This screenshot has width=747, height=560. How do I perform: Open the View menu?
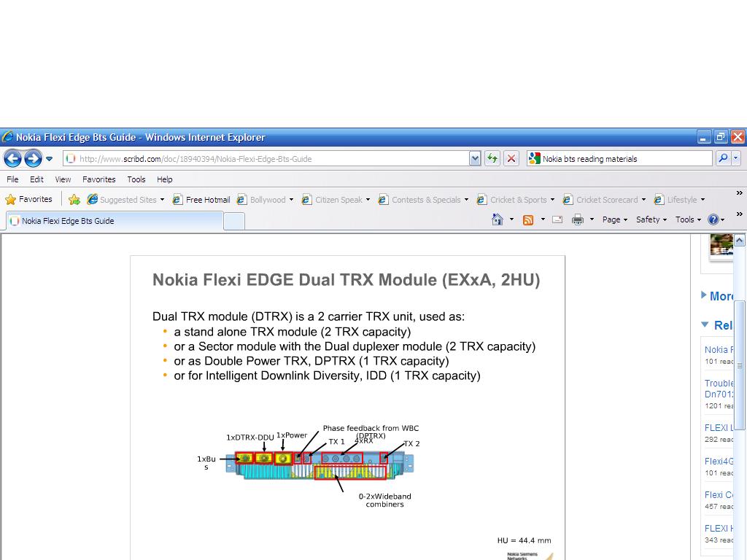[63, 179]
